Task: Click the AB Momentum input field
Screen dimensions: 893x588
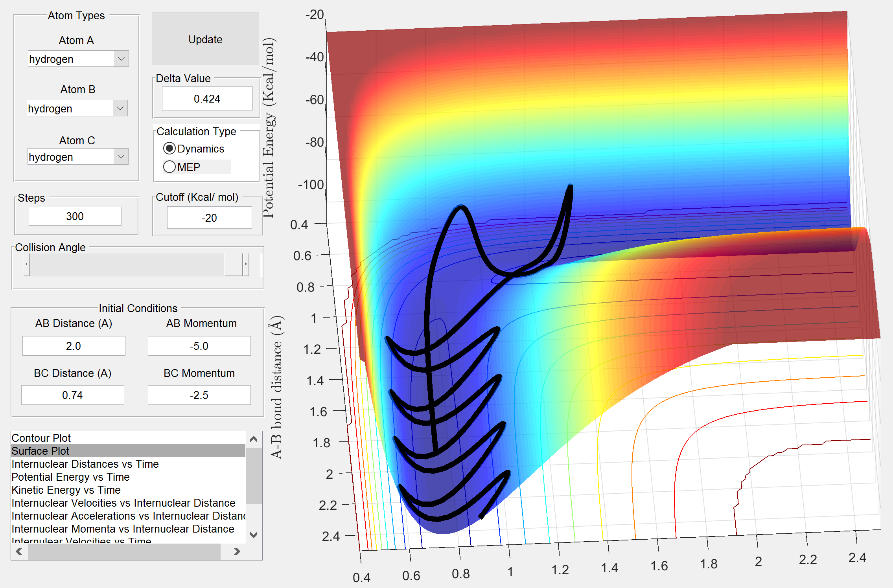Action: tap(199, 346)
